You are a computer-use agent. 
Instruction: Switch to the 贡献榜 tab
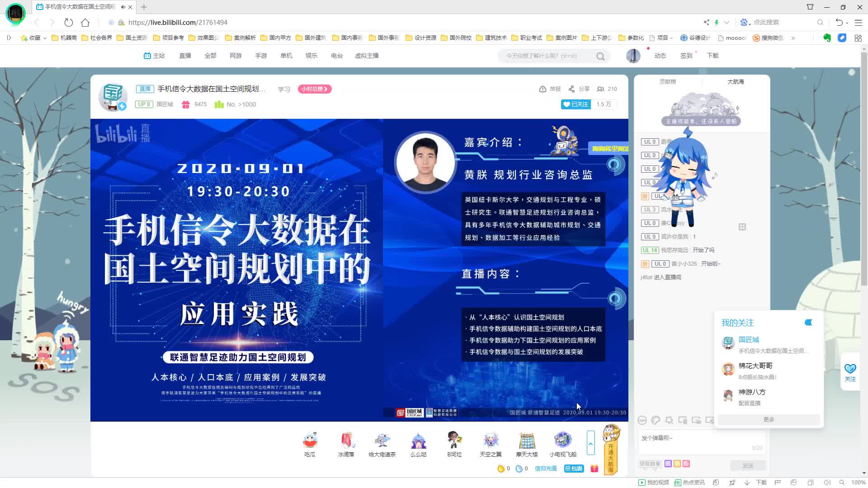[668, 82]
